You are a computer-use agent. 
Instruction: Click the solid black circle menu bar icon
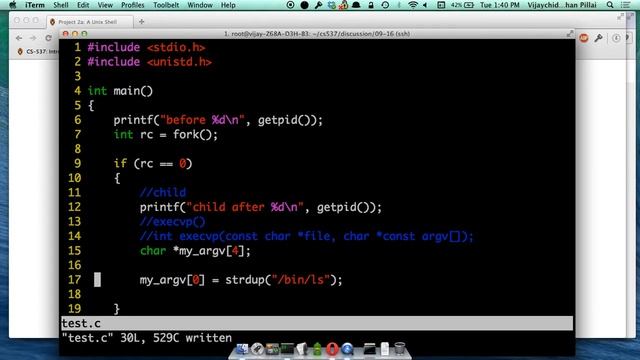coord(304,5)
